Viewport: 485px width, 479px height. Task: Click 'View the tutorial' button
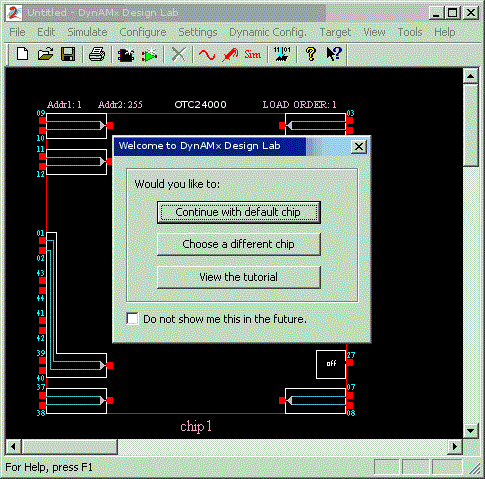[x=239, y=277]
